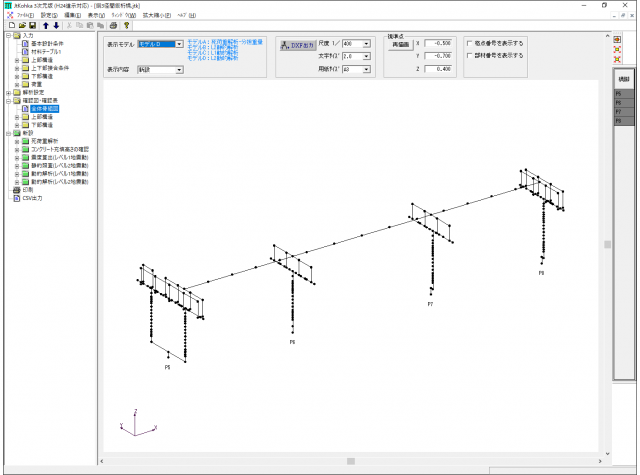This screenshot has height=475, width=640.
Task: Click the viewpoint X coordinate input field
Action: (440, 45)
